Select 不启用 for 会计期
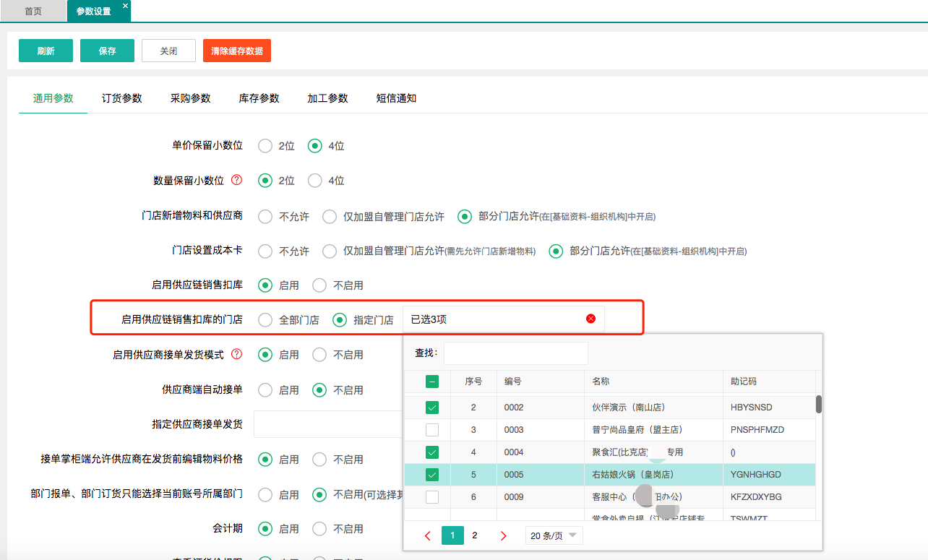Screen dimensions: 928x560 pyautogui.click(x=319, y=528)
